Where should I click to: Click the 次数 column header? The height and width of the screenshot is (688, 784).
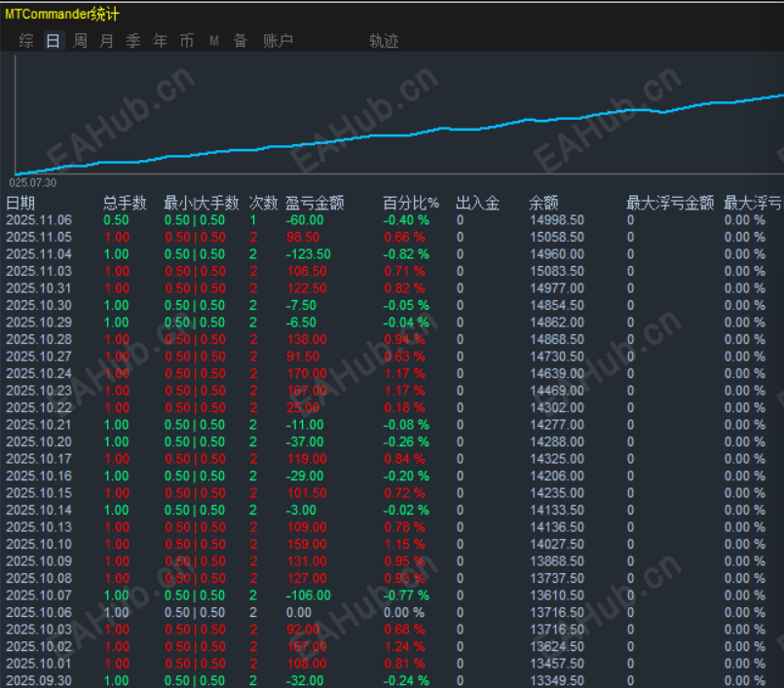pyautogui.click(x=264, y=203)
